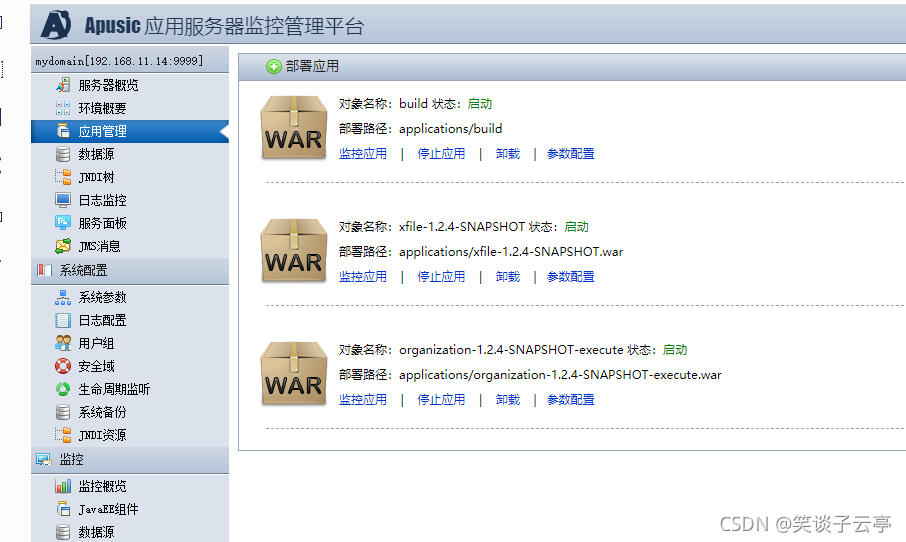Click the JNDI资源 tree icon
Viewport: 906px width, 542px height.
click(x=63, y=435)
